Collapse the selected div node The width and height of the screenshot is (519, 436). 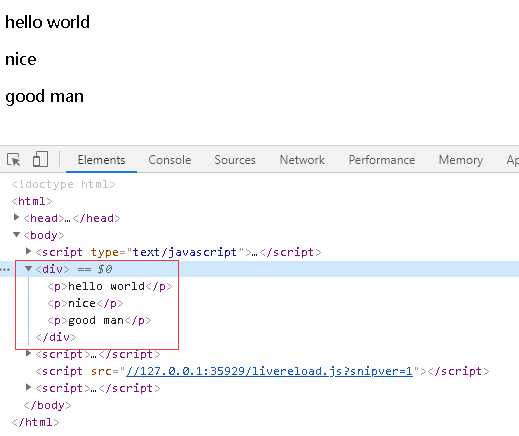[29, 268]
